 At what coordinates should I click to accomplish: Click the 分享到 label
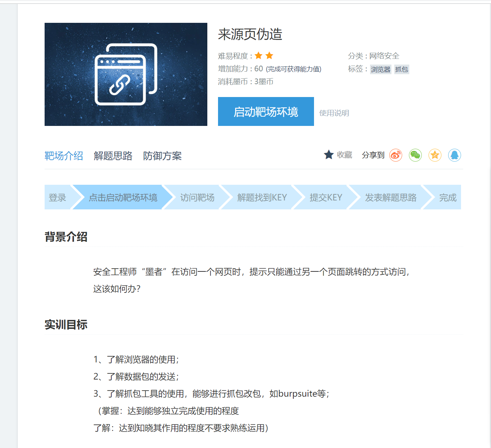pyautogui.click(x=373, y=155)
